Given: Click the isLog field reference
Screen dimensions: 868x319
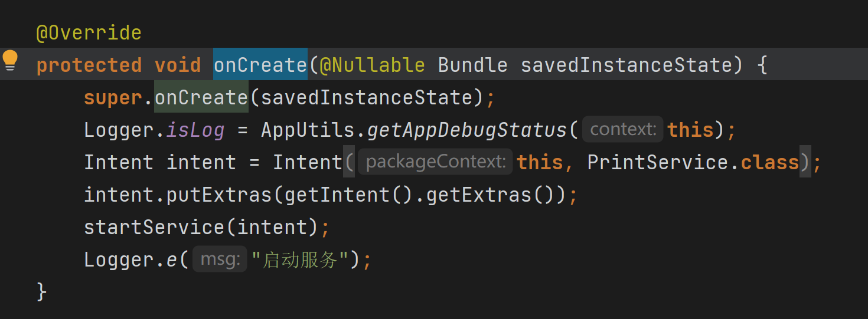Looking at the screenshot, I should (195, 130).
